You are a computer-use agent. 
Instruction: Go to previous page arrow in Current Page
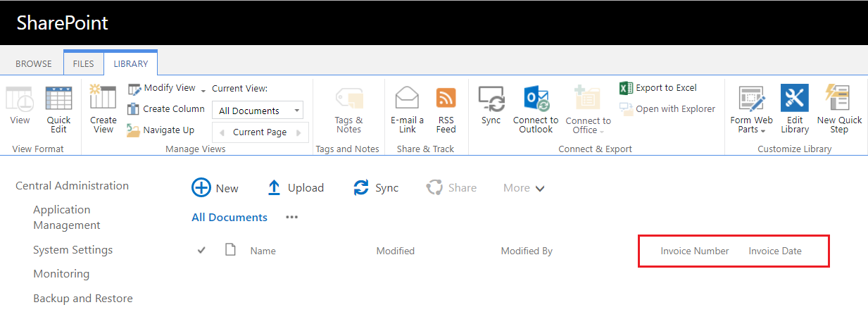[222, 132]
